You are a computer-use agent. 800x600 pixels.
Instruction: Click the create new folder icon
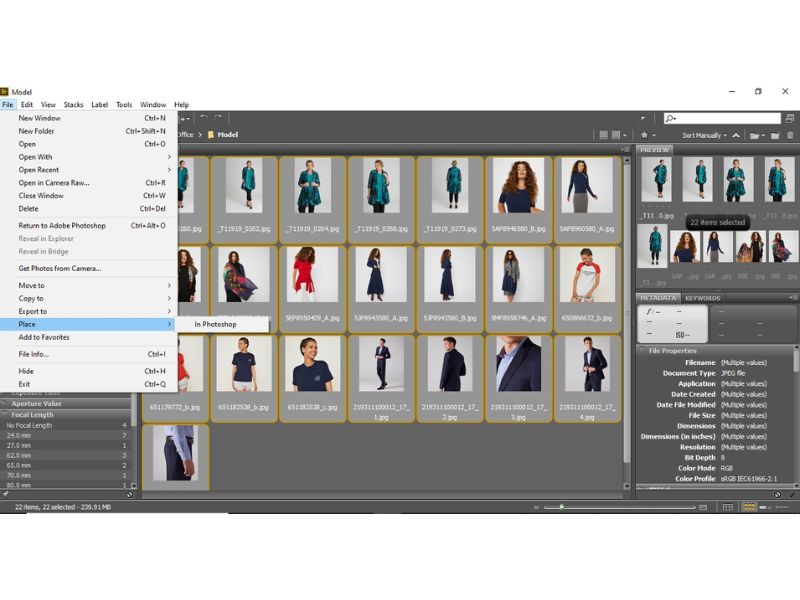775,135
